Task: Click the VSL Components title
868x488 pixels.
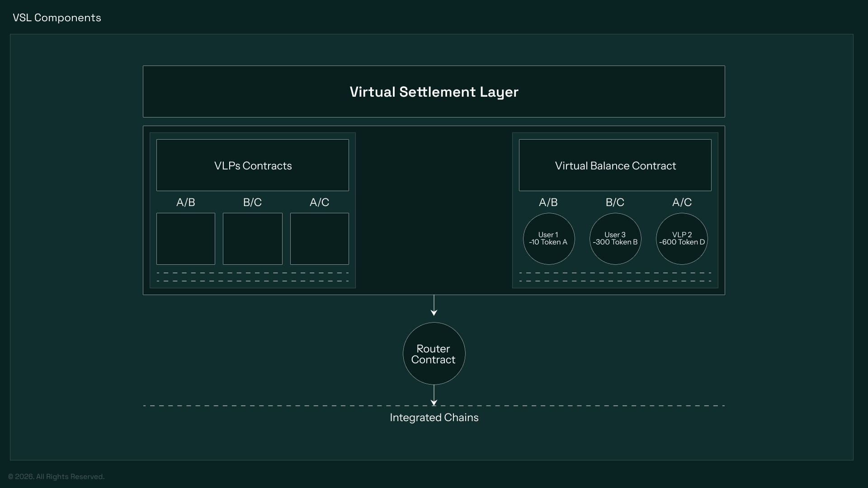Action: [57, 18]
